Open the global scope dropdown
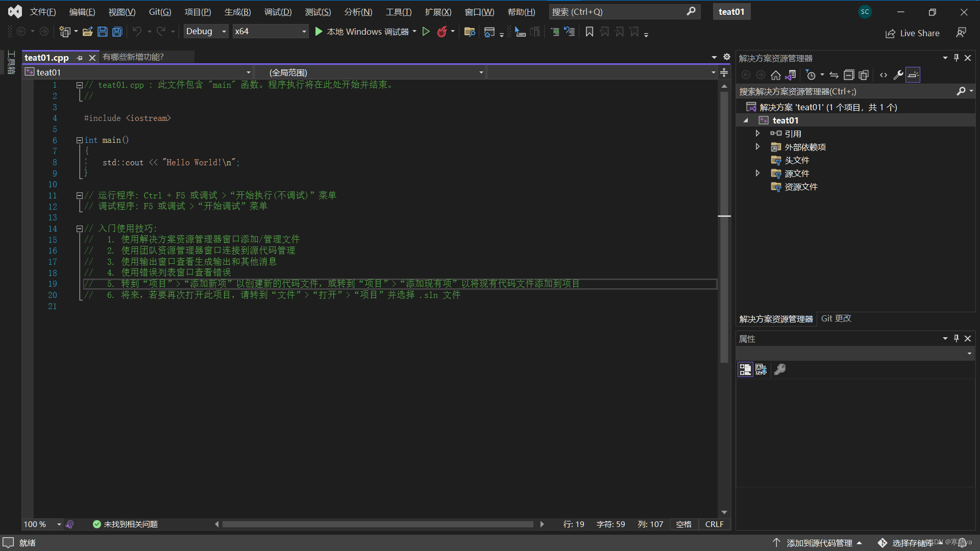This screenshot has height=551, width=980. click(370, 72)
